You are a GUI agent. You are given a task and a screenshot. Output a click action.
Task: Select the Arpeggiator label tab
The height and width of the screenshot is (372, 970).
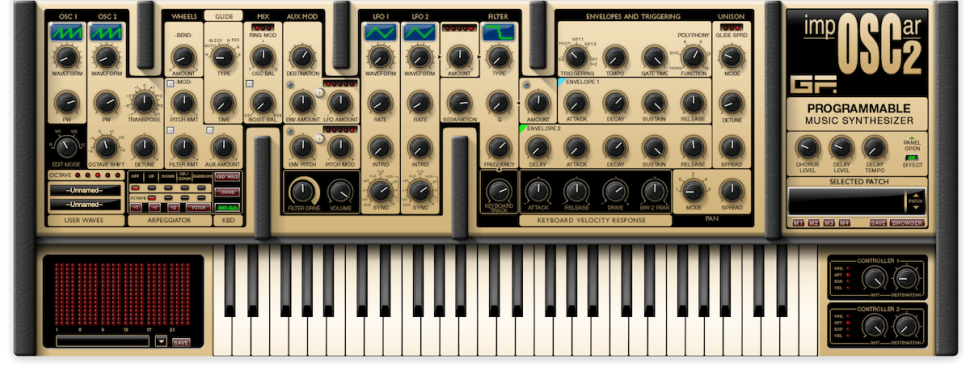pos(170,220)
